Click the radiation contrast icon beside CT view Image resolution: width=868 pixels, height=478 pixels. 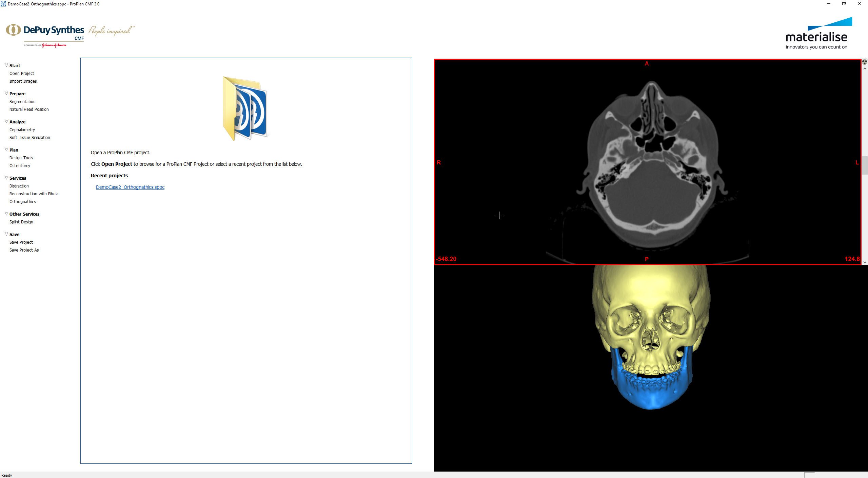click(865, 62)
